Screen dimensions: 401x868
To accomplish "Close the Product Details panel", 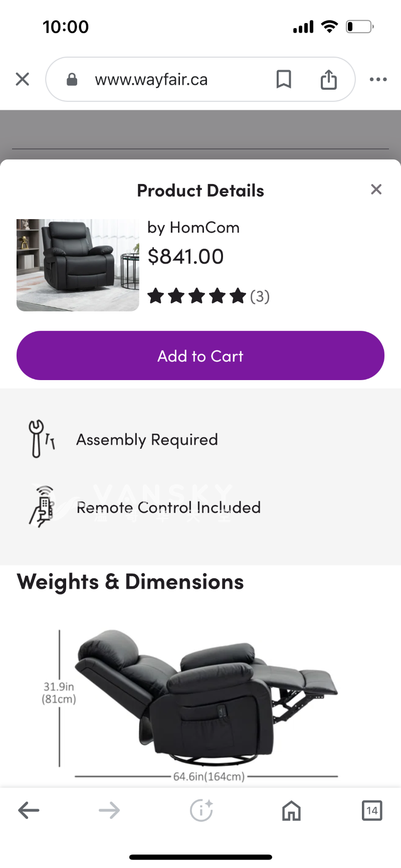I will click(376, 190).
